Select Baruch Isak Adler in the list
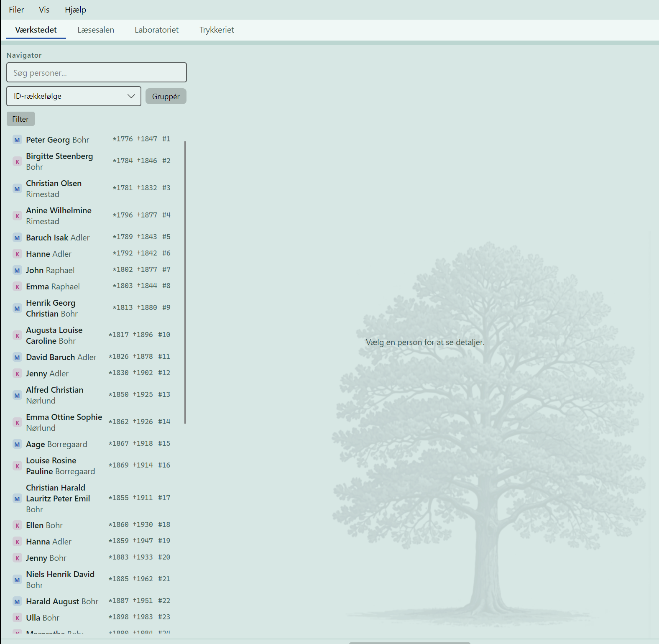This screenshot has width=659, height=644. point(92,238)
